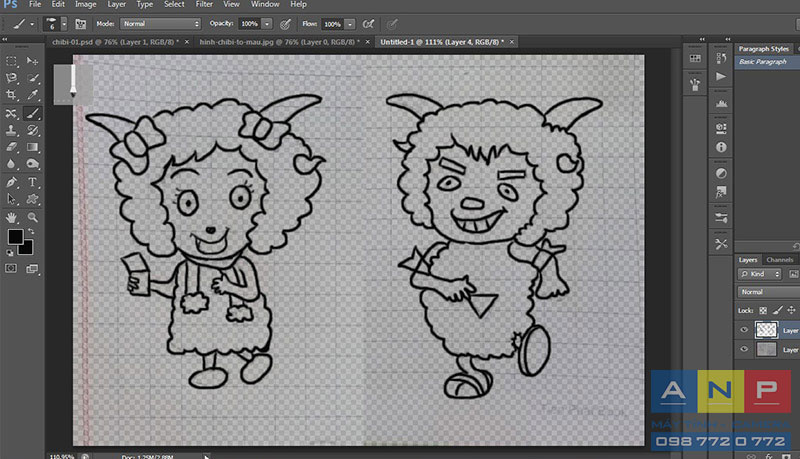
Task: Click the foreground color swatch
Action: coord(15,237)
